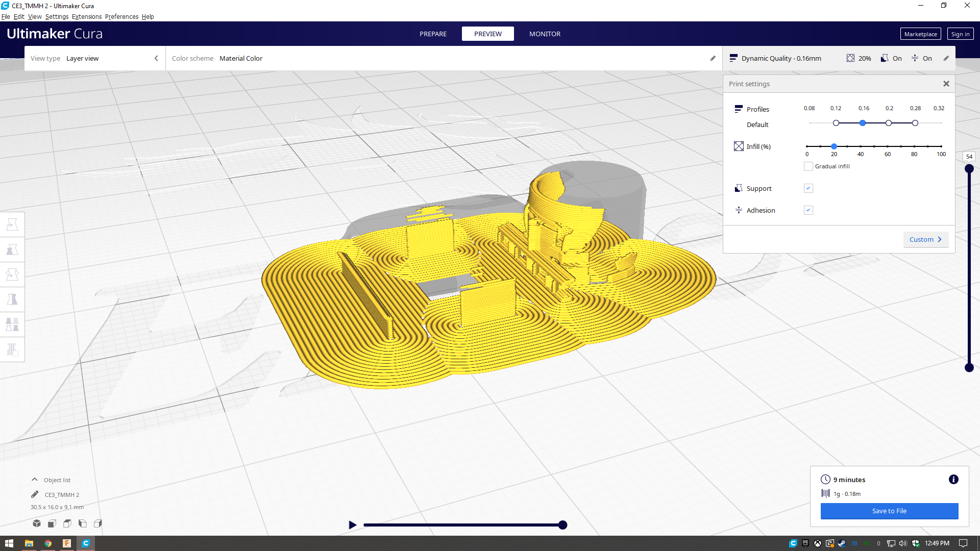Set infill to 60% on the slider
Viewport: 980px width, 551px height.
(888, 146)
